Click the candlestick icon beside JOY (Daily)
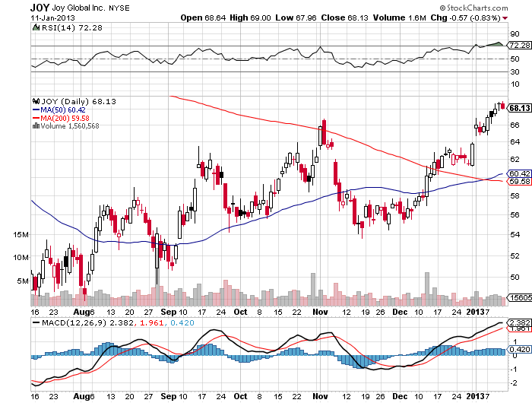 (36, 101)
